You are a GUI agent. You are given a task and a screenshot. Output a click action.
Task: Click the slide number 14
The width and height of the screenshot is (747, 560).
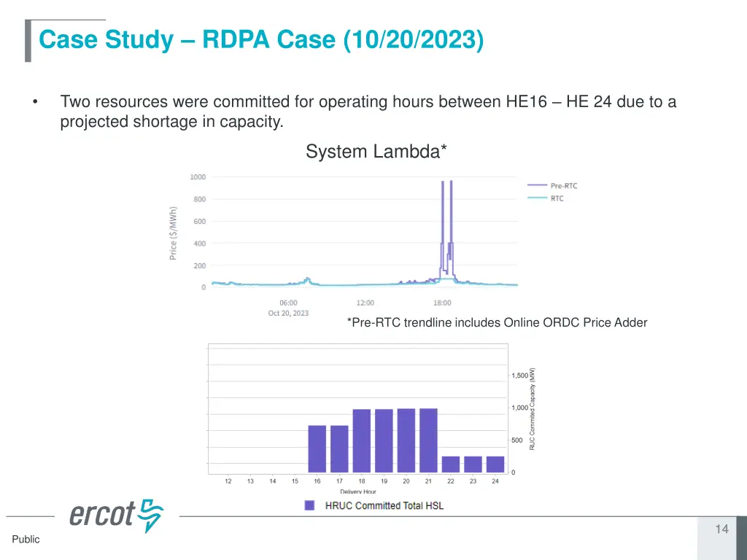(721, 529)
